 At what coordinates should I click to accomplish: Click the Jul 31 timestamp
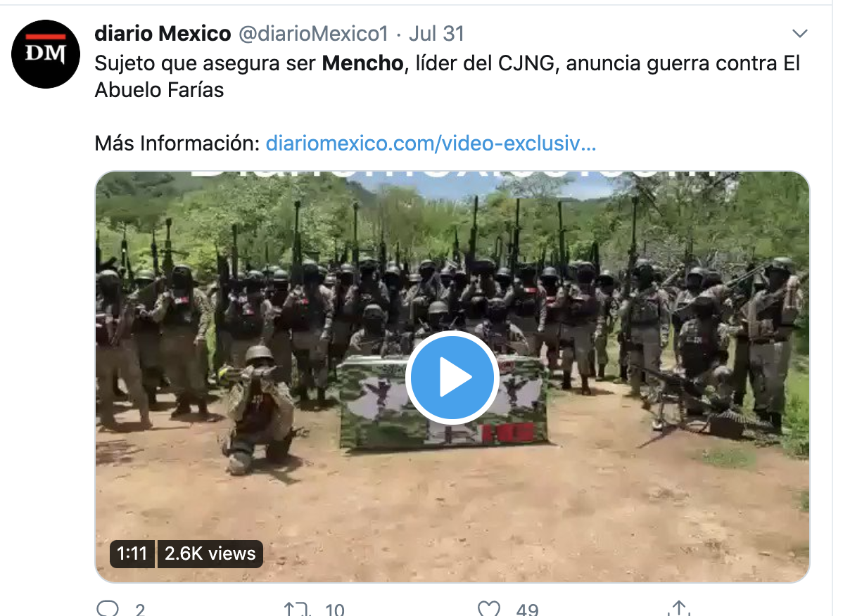click(x=436, y=33)
